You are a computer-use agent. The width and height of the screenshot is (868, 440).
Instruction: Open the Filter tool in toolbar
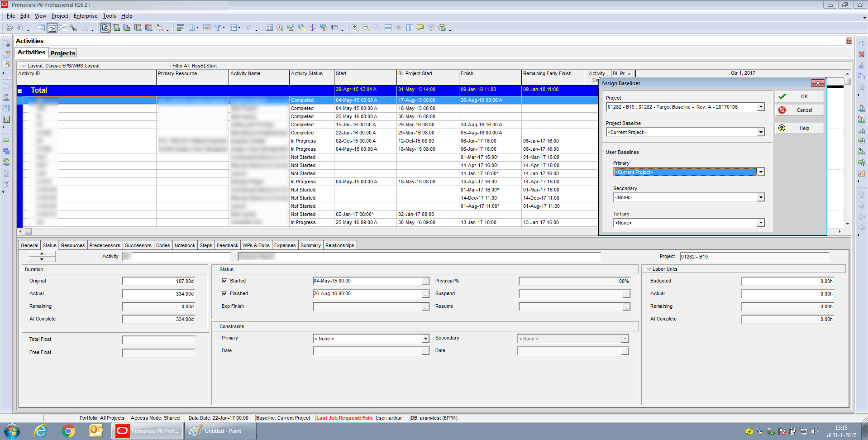coord(218,28)
